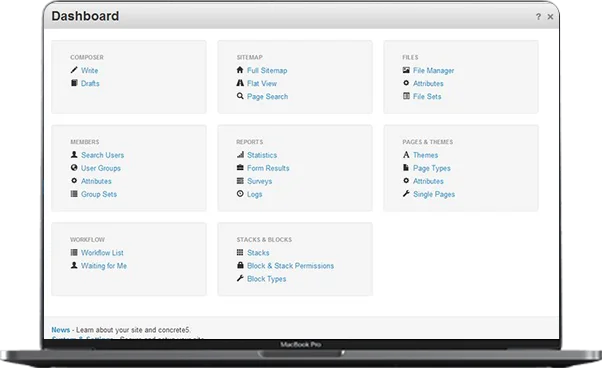Click the file icon beside Page Types

[406, 167]
